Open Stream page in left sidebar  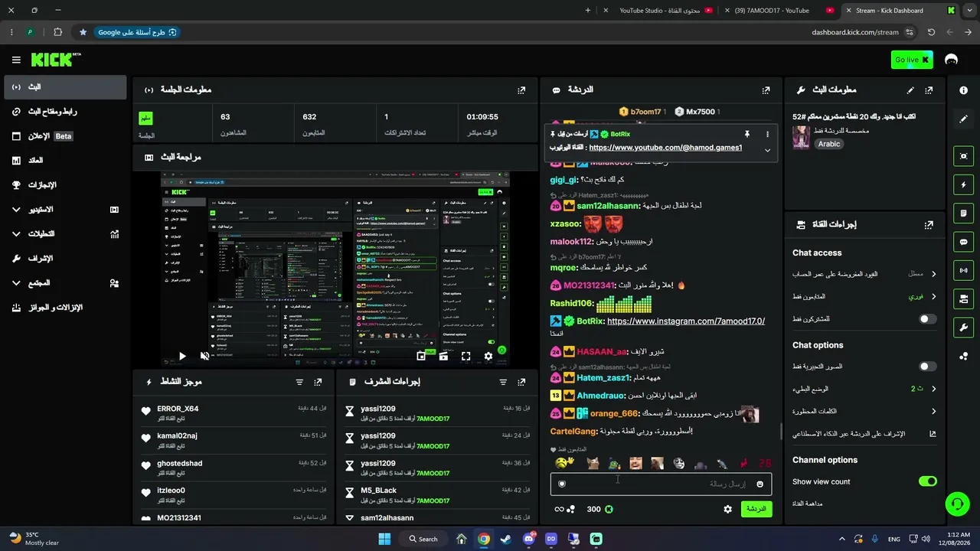pyautogui.click(x=65, y=87)
